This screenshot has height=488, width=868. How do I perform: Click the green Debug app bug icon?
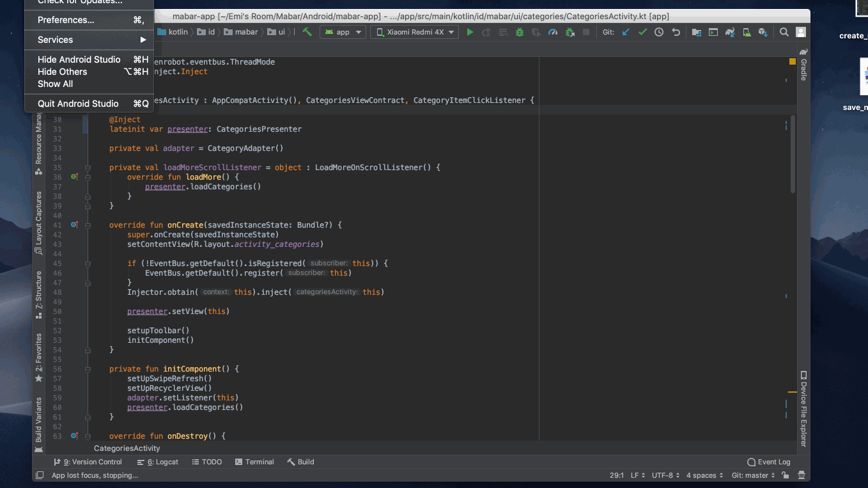click(520, 32)
